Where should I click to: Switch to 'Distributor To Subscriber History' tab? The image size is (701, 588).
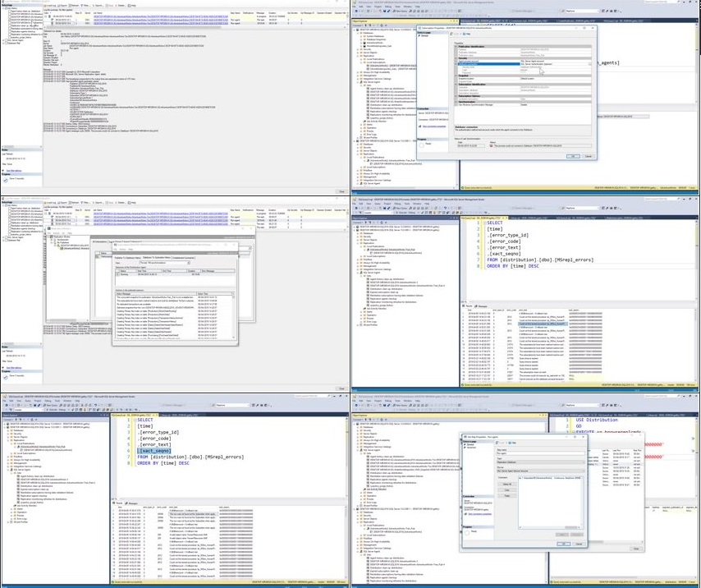coord(157,258)
